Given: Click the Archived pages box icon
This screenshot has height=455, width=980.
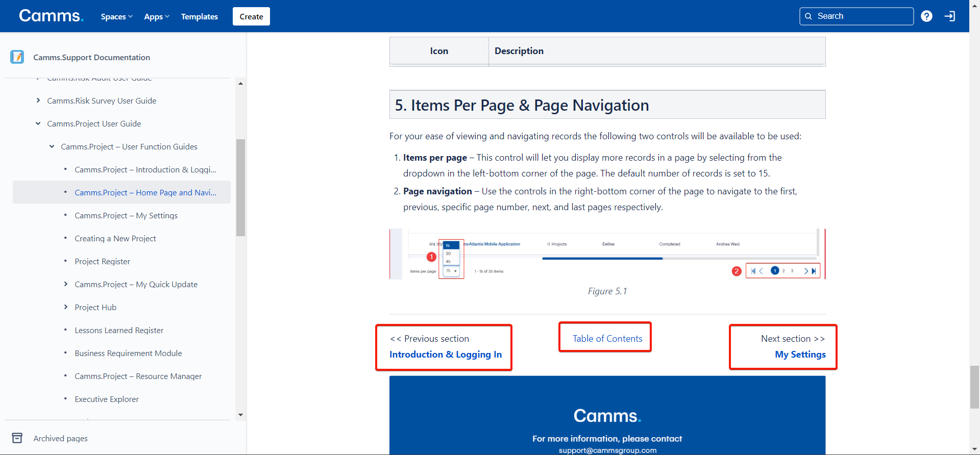Looking at the screenshot, I should pos(17,438).
